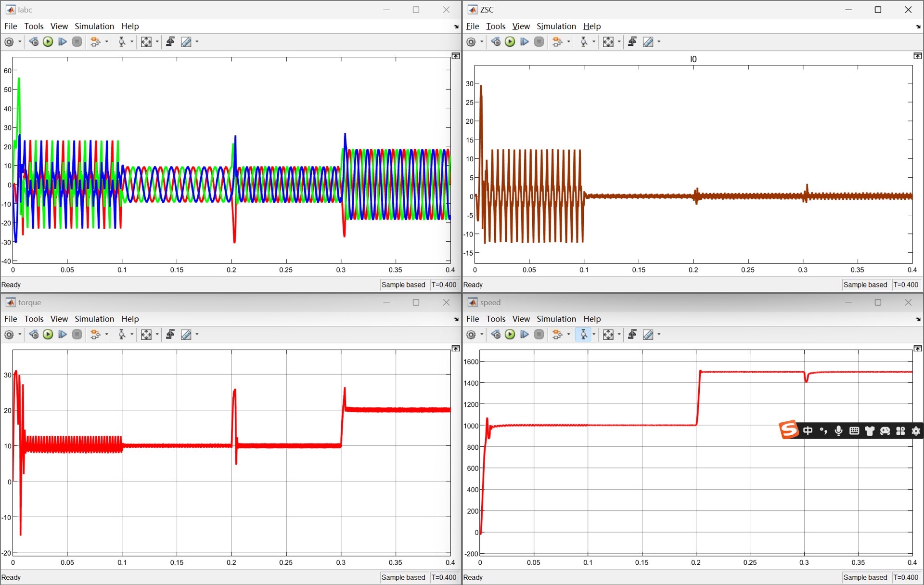Toggle Cursor Measurements ruler in Iabc scope
Image resolution: width=924 pixels, height=585 pixels.
click(186, 42)
